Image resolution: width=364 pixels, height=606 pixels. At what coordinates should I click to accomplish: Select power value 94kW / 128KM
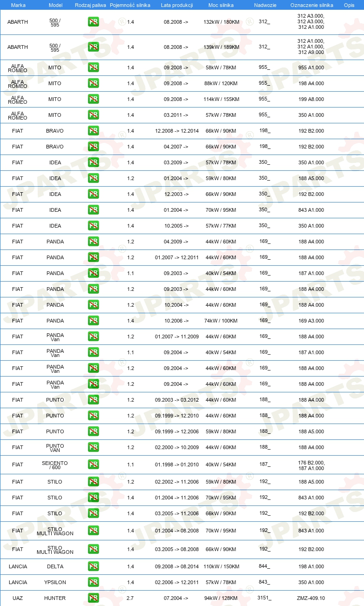pos(221,598)
